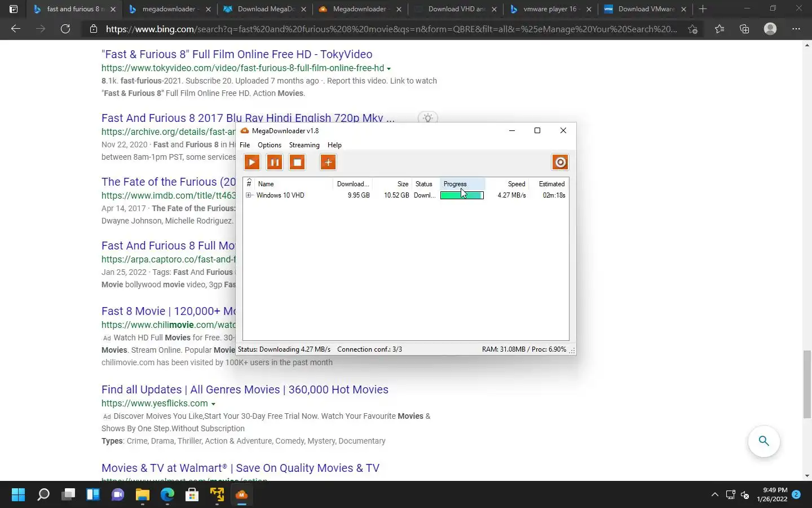Open Find all Updates All Genres Movies link
The height and width of the screenshot is (508, 812).
(245, 389)
